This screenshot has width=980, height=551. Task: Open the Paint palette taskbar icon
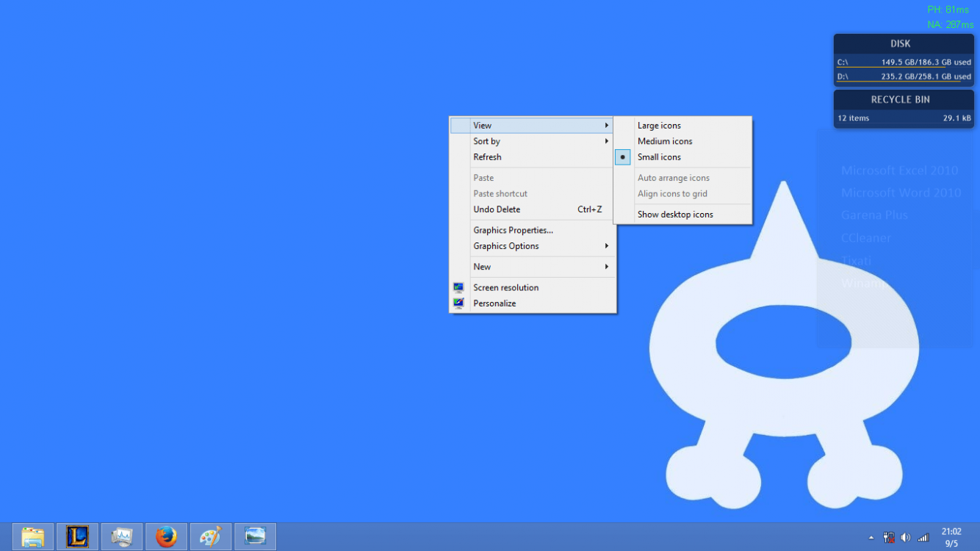pos(211,537)
